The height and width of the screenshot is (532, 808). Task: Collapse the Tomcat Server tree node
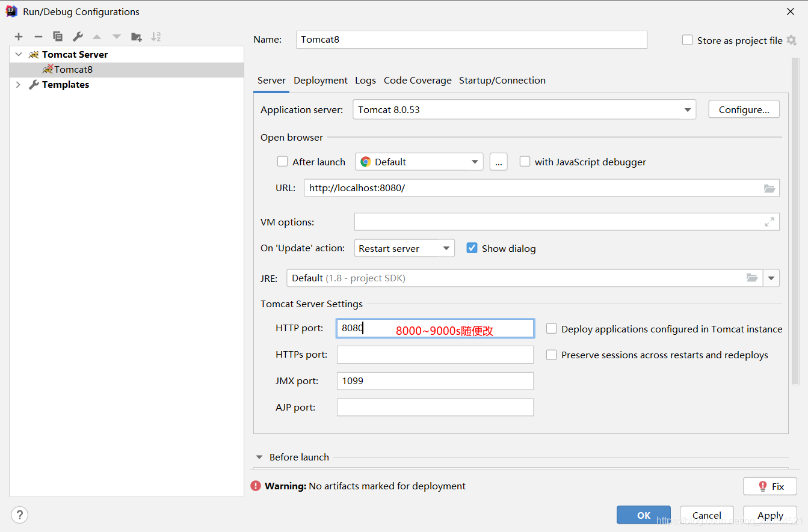(x=19, y=54)
